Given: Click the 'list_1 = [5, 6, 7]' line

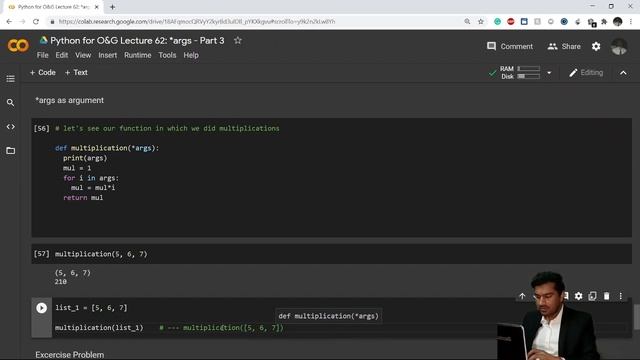Looking at the screenshot, I should [x=91, y=308].
